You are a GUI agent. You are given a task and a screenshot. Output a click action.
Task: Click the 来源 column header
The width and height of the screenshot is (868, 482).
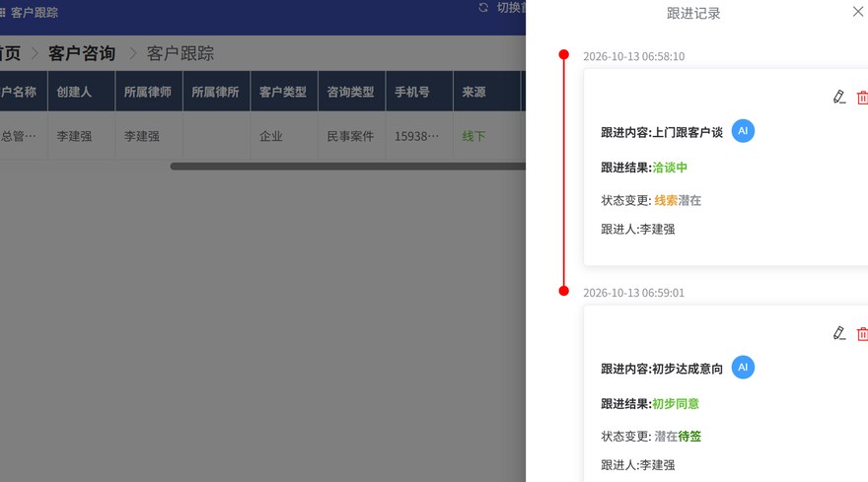486,92
